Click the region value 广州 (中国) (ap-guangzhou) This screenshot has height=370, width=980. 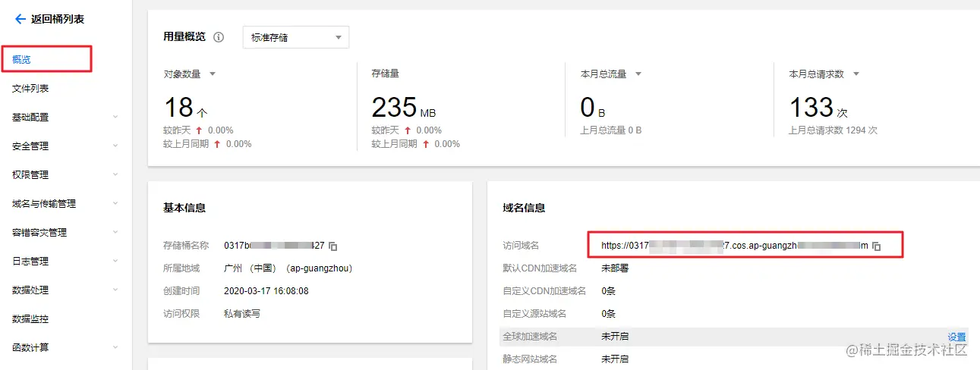pos(288,268)
